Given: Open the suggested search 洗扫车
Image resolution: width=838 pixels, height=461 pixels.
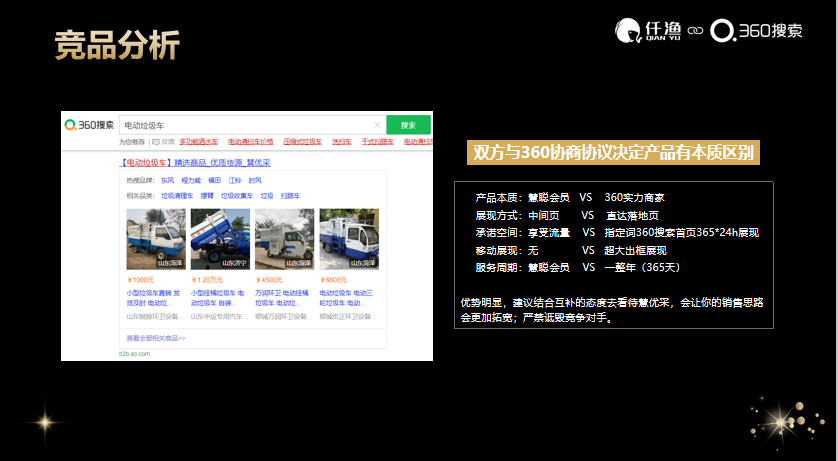Looking at the screenshot, I should click(x=342, y=142).
